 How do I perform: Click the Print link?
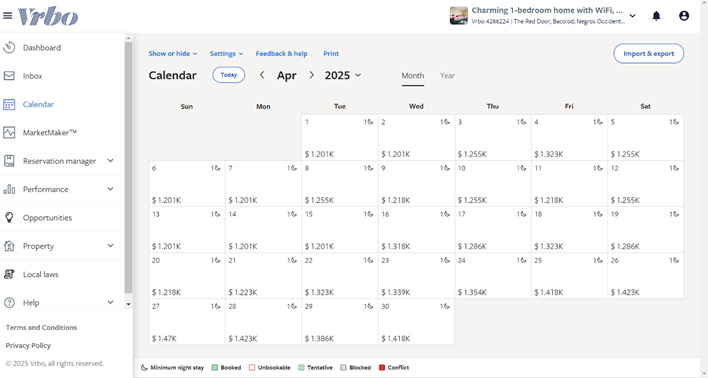point(331,53)
